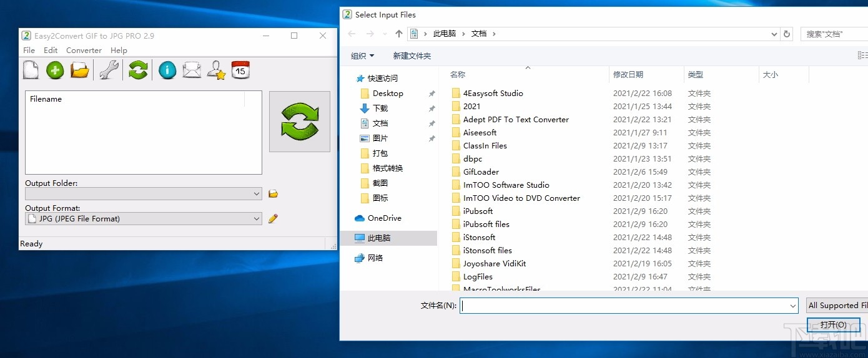Select 此电脑 in navigation pane
The height and width of the screenshot is (358, 868).
point(388,238)
